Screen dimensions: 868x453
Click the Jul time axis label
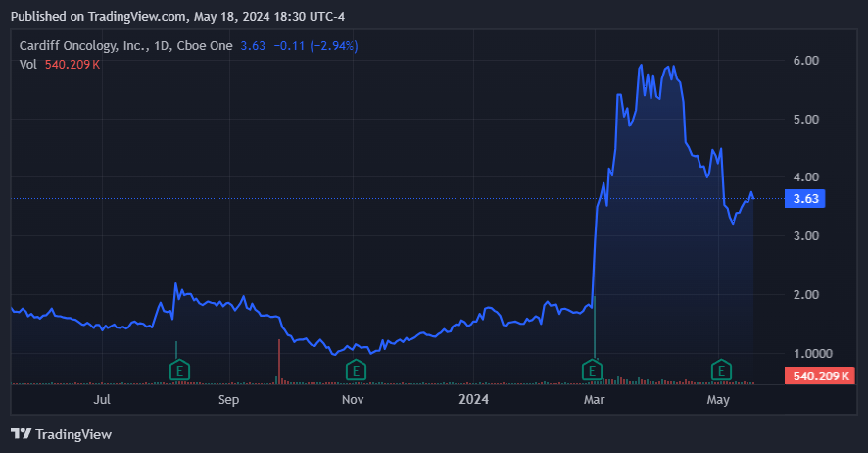pos(102,399)
